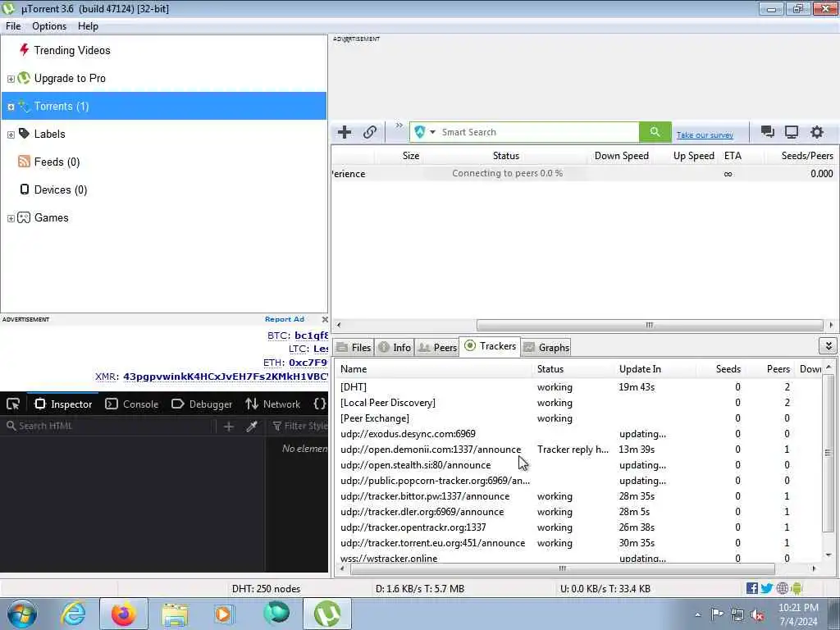Open Windows Start button
This screenshot has height=630, width=840.
click(x=22, y=614)
